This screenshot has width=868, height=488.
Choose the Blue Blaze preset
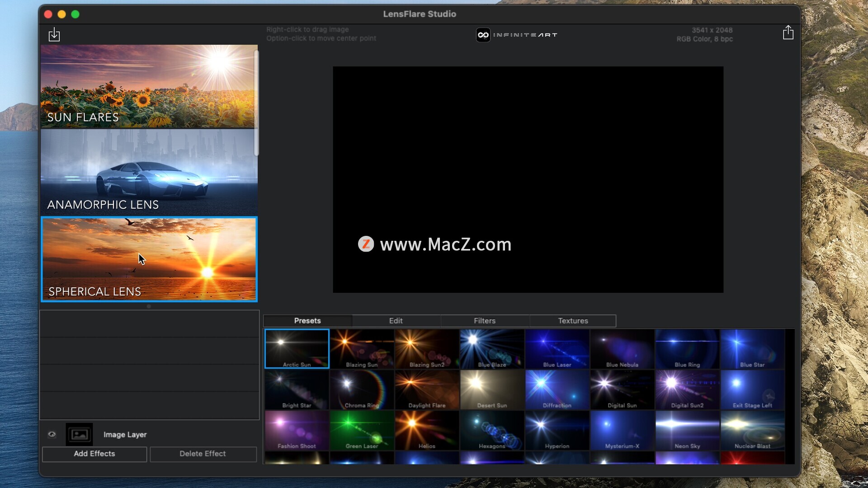coord(492,349)
